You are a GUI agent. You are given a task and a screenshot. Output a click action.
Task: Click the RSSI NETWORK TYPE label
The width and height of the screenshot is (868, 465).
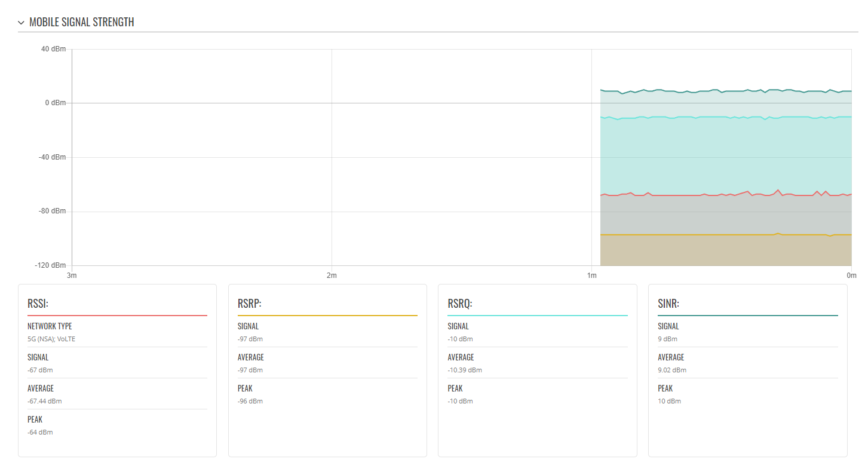50,326
